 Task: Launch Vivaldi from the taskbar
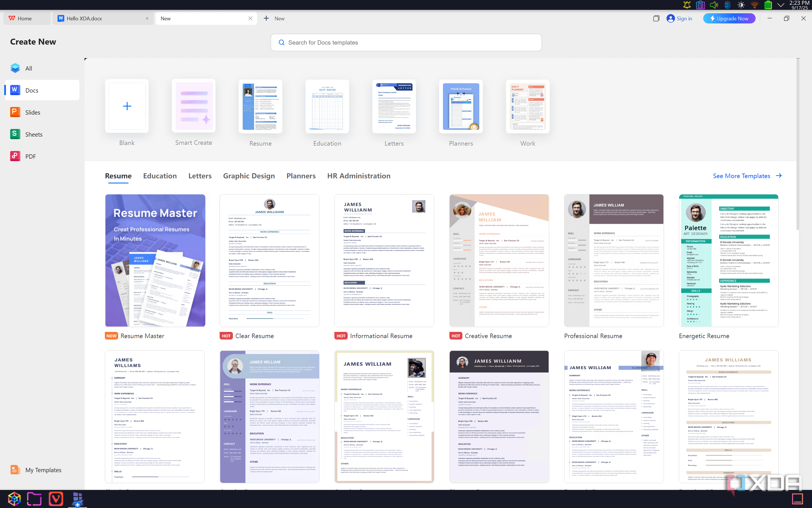(56, 499)
